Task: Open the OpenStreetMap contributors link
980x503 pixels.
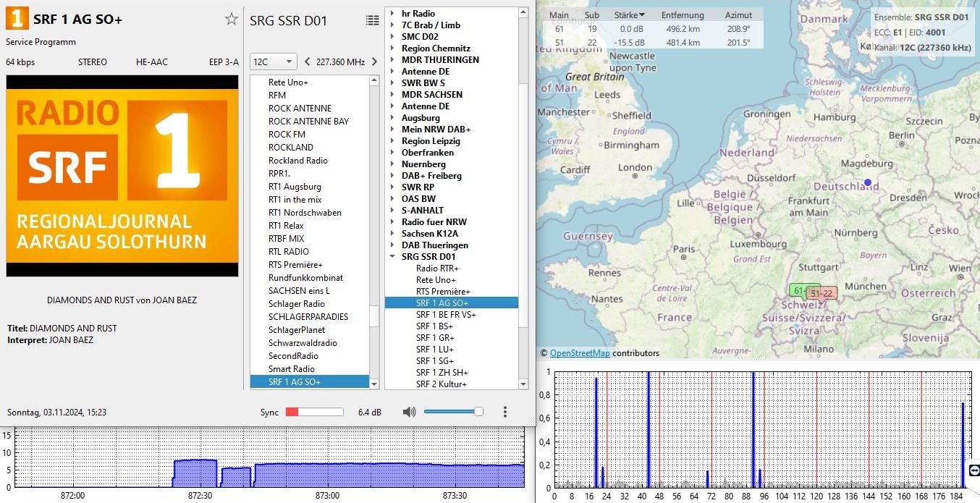Action: pos(579,353)
